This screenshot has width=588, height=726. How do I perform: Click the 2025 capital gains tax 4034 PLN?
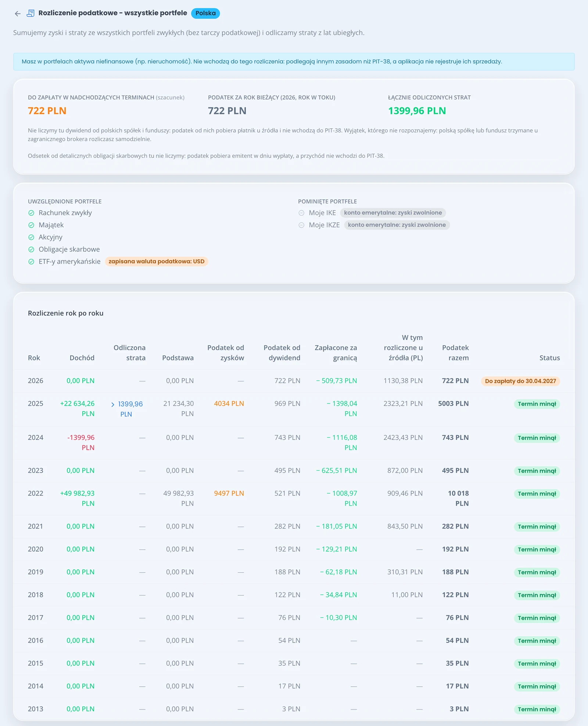click(x=229, y=403)
